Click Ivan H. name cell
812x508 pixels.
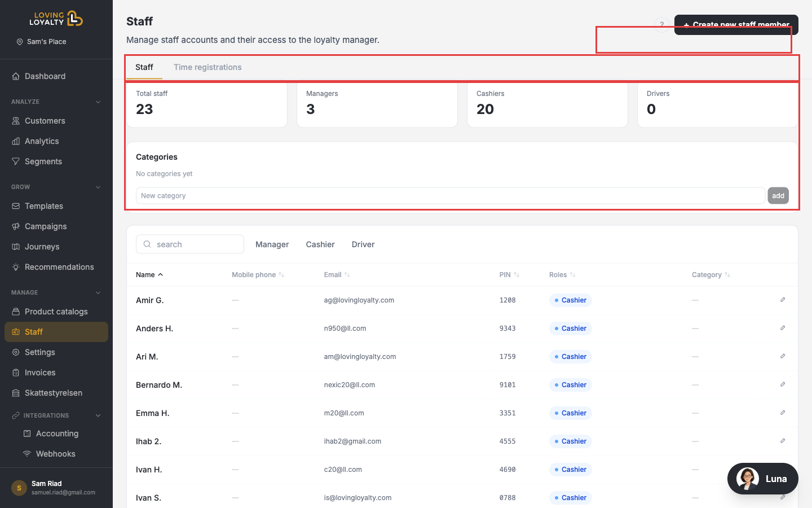(x=149, y=470)
